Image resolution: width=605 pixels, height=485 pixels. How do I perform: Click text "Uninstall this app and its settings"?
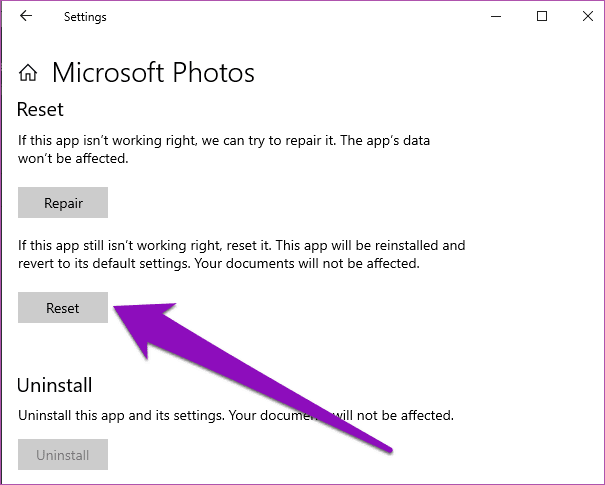point(121,416)
